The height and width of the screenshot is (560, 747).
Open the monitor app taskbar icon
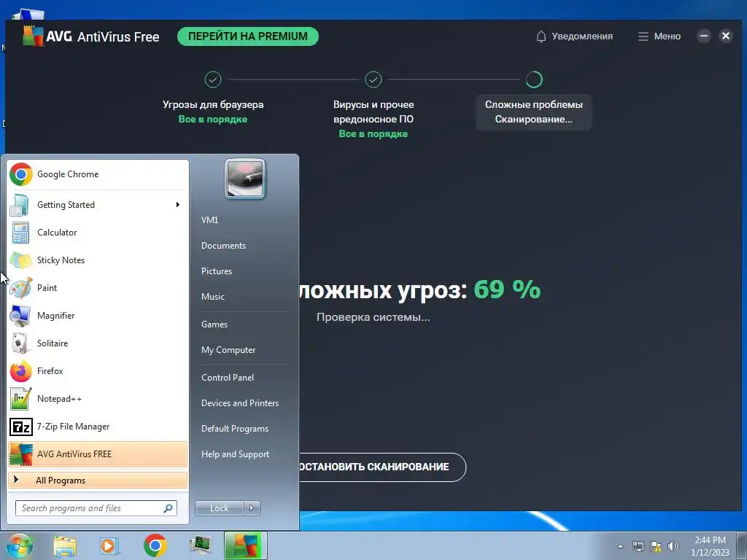pos(200,545)
